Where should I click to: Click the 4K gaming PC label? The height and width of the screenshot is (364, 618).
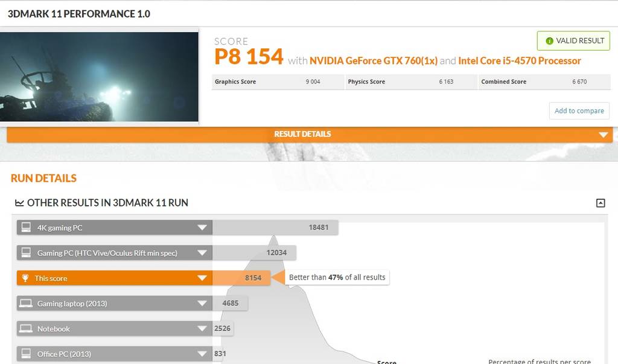tap(60, 228)
